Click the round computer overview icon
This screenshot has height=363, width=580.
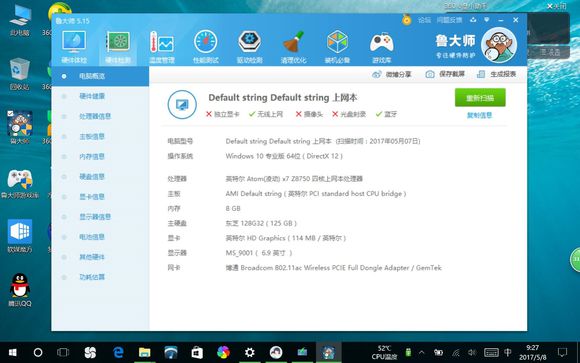(182, 105)
